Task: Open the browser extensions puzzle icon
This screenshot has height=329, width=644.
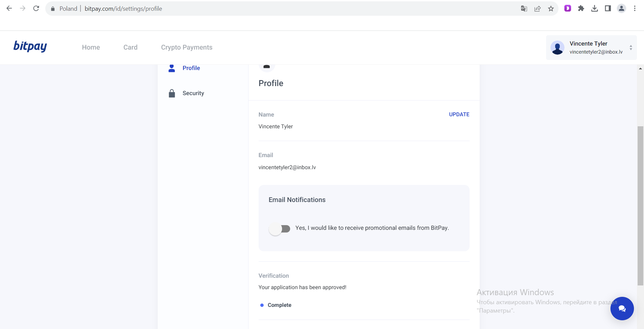Action: point(581,9)
